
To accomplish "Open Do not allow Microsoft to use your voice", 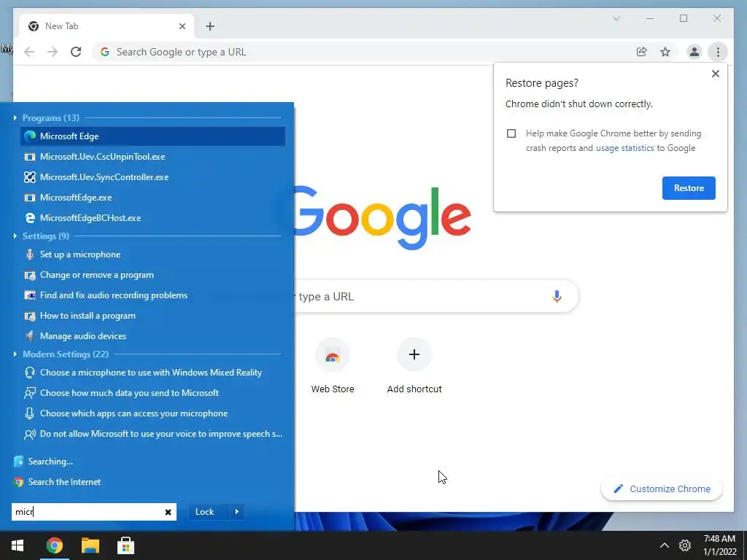I will (153, 434).
